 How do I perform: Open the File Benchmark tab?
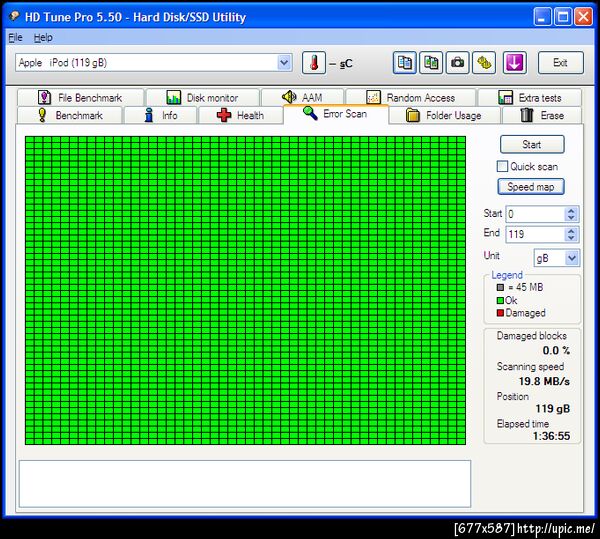click(80, 98)
